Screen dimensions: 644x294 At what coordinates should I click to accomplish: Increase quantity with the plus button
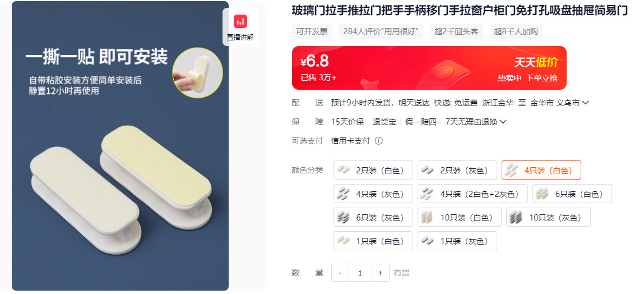coord(381,273)
